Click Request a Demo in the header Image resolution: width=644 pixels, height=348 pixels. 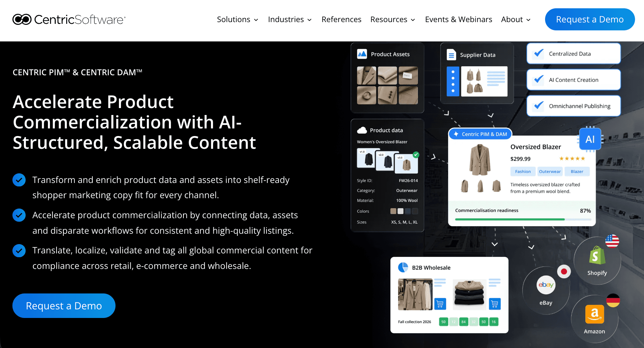point(590,19)
